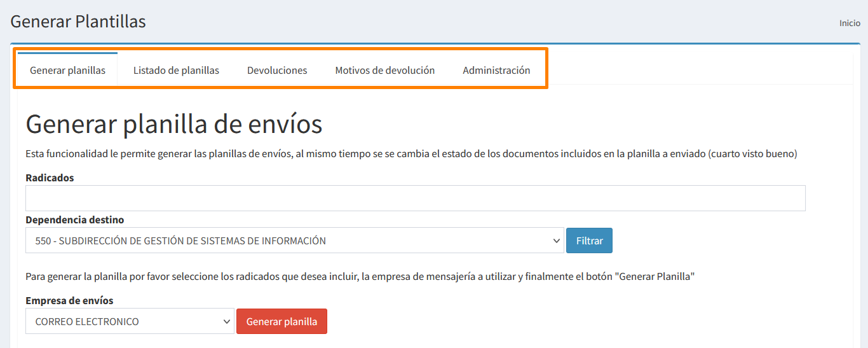Click the Empresa de envíos label
The width and height of the screenshot is (868, 348).
[69, 300]
